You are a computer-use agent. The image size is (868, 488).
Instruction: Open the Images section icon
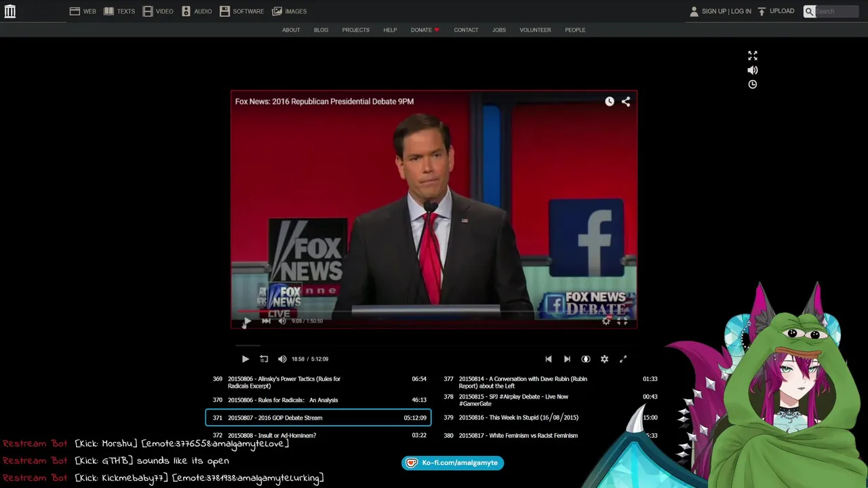(x=277, y=12)
